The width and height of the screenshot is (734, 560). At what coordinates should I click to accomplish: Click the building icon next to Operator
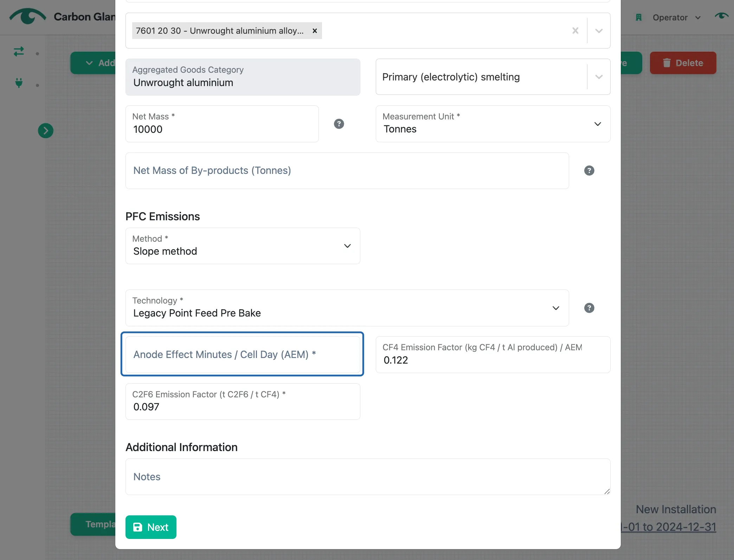(x=639, y=18)
